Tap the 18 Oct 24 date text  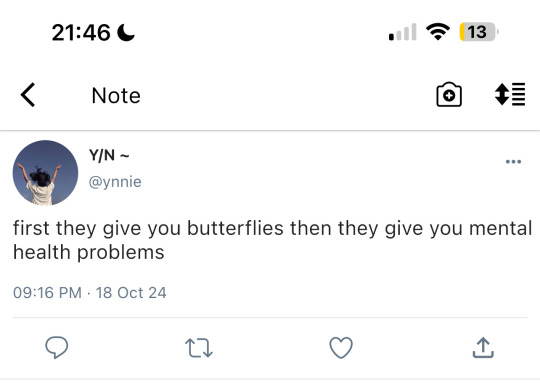(x=131, y=293)
